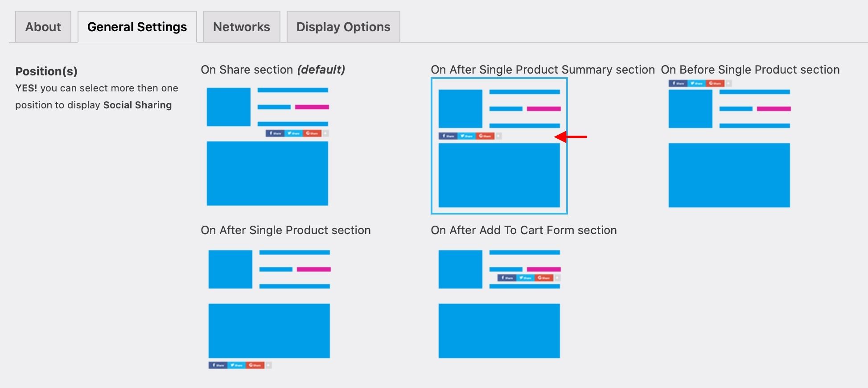Choose the On Share section default thumbnail
Viewport: 868px width, 388px height.
(x=267, y=146)
